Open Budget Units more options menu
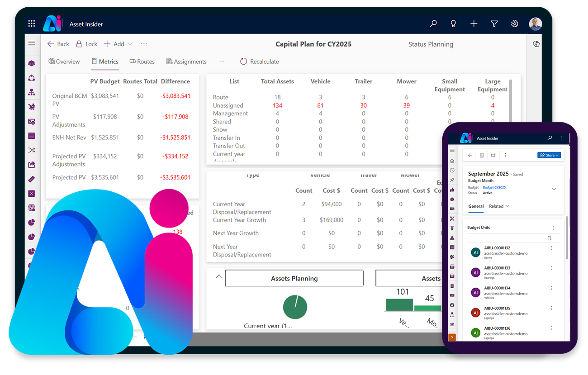 pos(553,228)
